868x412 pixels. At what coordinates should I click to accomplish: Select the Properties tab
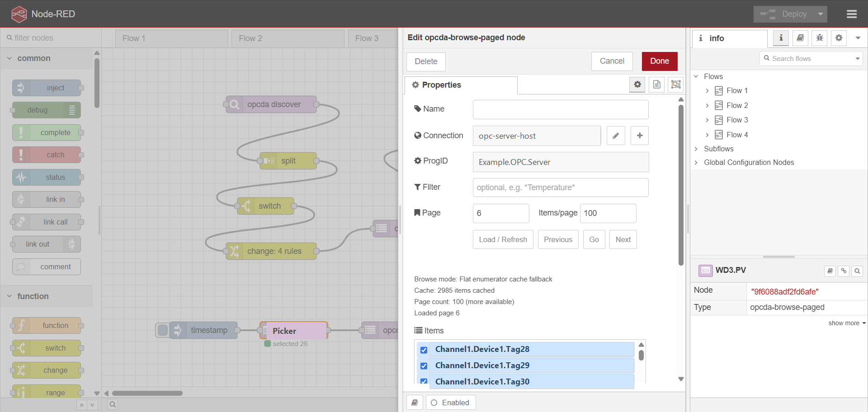click(461, 85)
